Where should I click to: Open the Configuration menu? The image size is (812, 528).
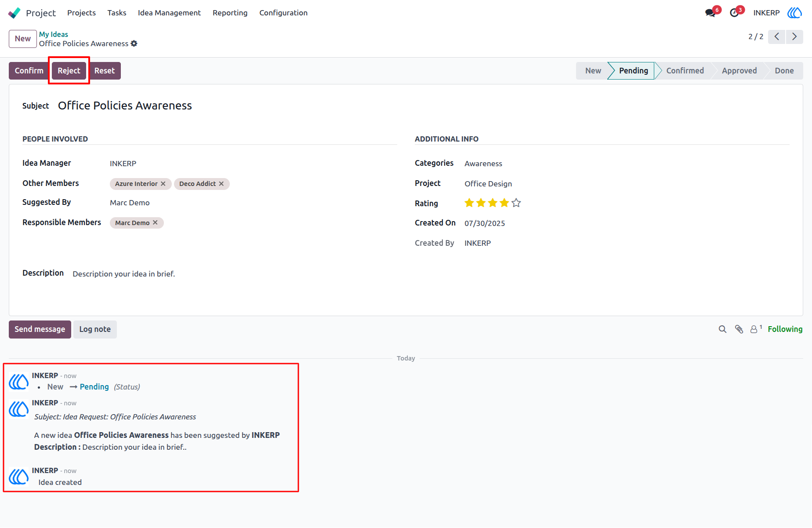tap(283, 13)
